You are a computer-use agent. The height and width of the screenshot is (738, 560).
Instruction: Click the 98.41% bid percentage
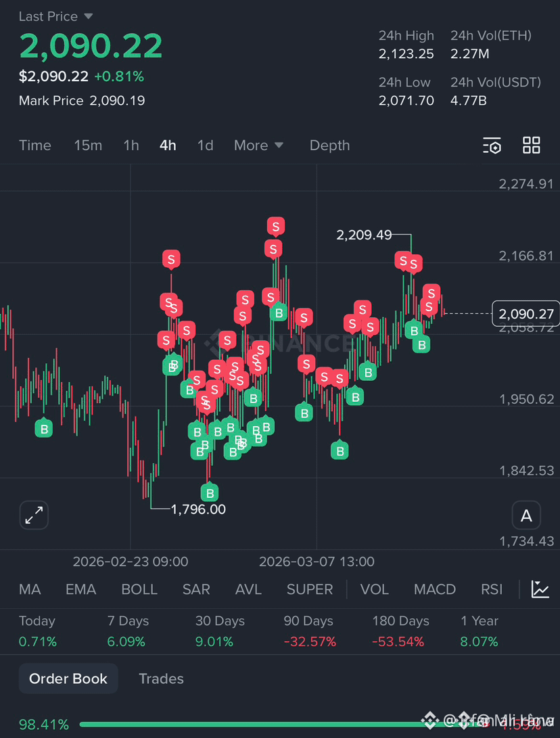point(44,724)
